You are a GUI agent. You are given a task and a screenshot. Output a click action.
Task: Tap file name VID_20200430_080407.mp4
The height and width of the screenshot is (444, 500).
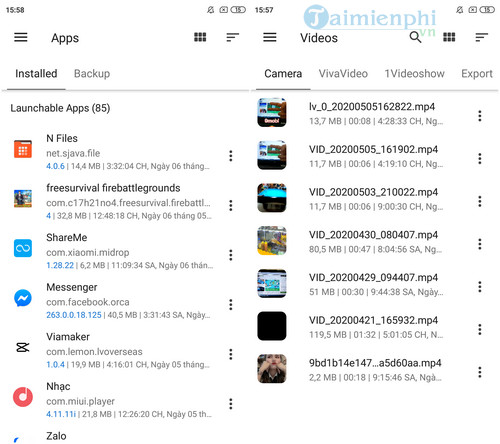click(x=373, y=235)
